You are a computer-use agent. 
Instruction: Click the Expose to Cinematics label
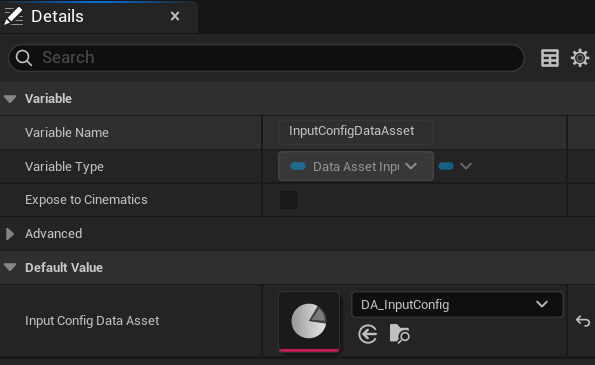pos(86,200)
